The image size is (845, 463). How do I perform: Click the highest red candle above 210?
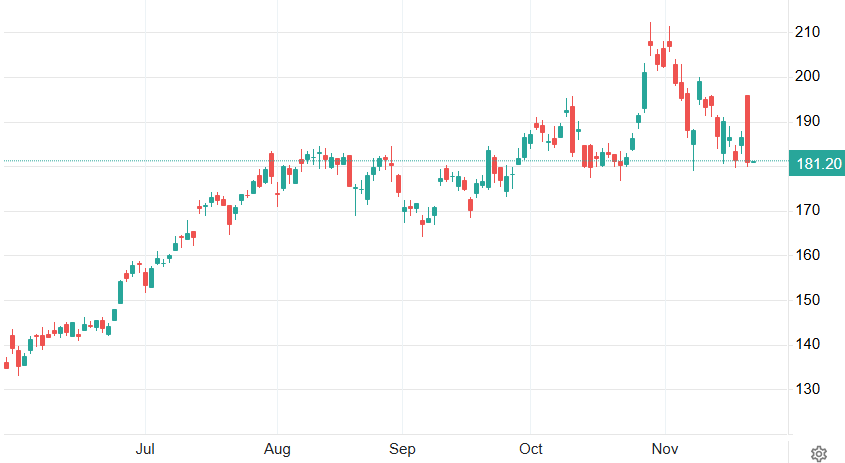coord(650,43)
